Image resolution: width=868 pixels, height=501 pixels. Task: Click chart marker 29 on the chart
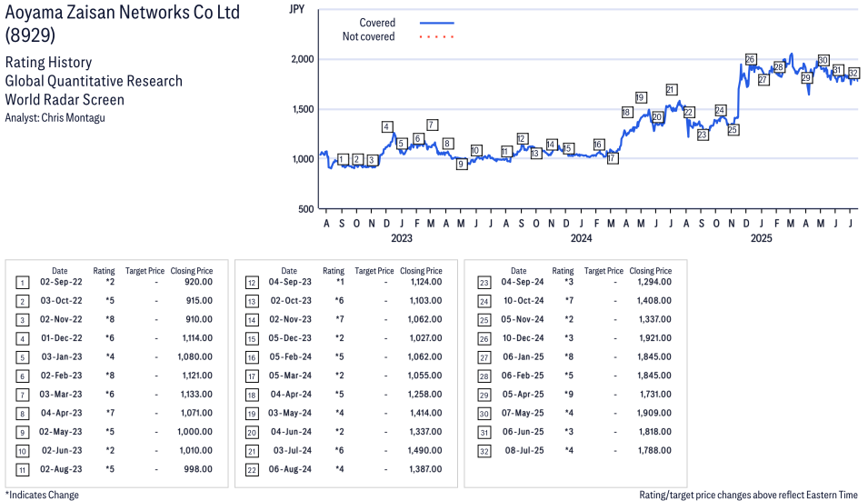806,78
